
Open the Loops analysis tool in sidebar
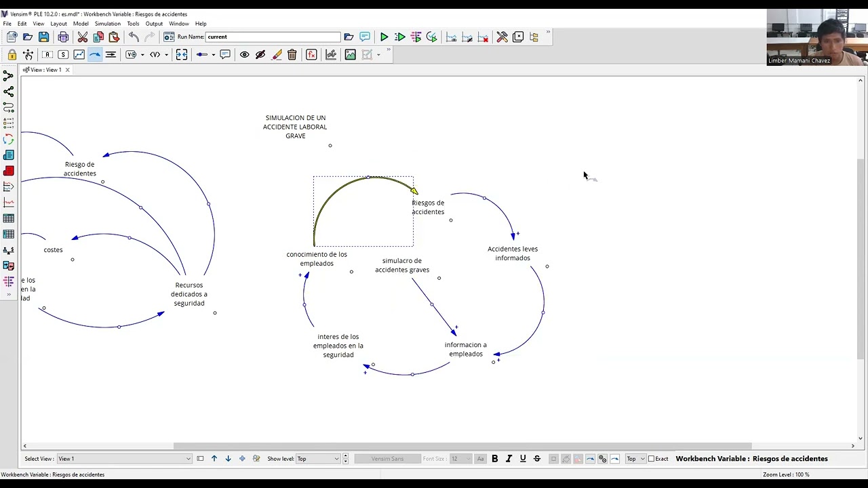9,139
